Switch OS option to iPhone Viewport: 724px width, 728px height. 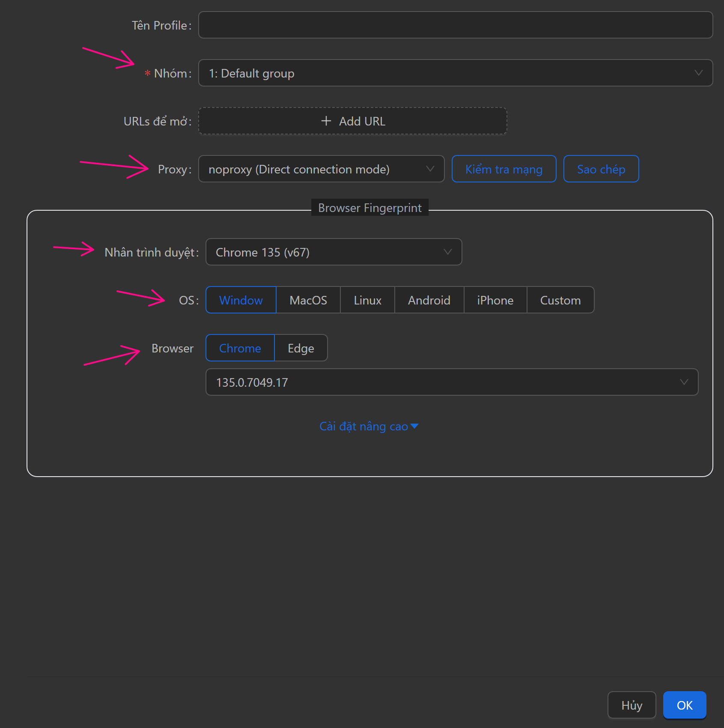click(x=495, y=300)
